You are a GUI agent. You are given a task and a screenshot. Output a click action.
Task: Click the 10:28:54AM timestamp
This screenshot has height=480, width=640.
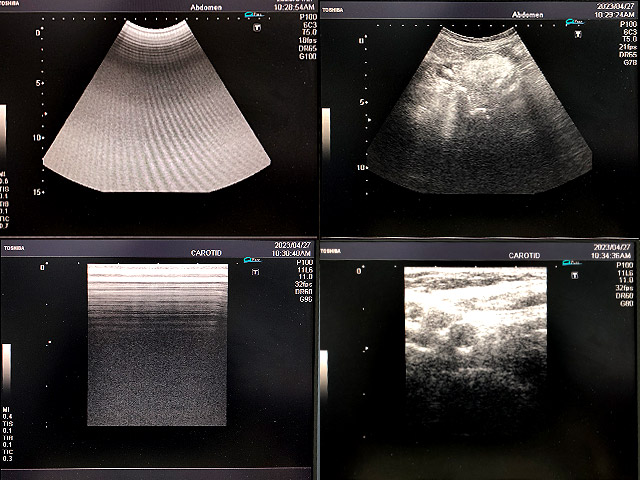[294, 7]
